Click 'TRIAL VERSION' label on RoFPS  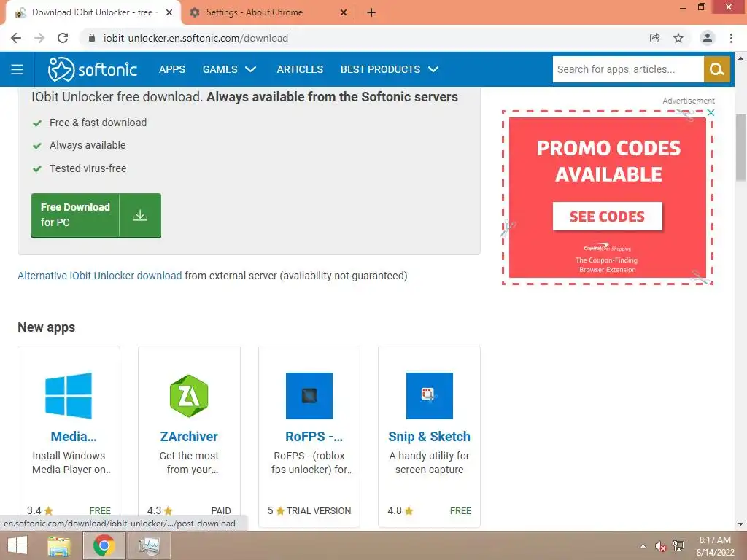[x=319, y=511]
